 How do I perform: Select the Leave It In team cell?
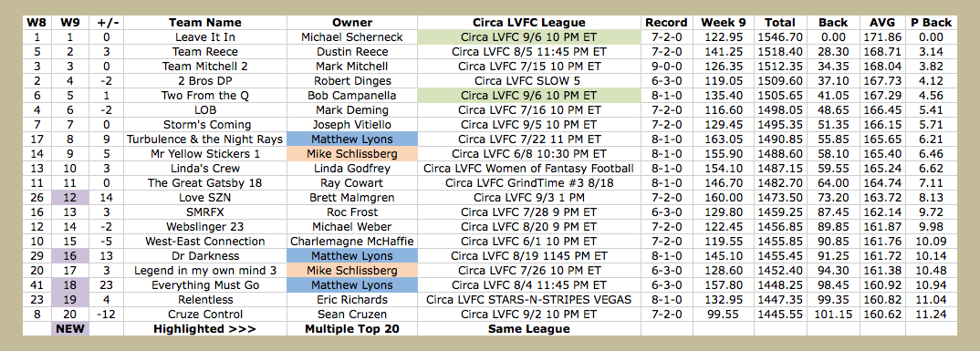click(x=205, y=37)
